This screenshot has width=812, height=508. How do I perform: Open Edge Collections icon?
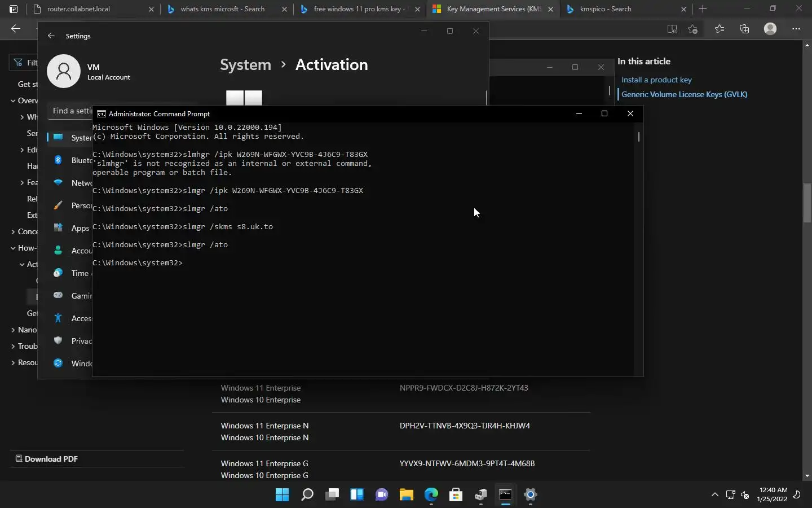tap(744, 29)
